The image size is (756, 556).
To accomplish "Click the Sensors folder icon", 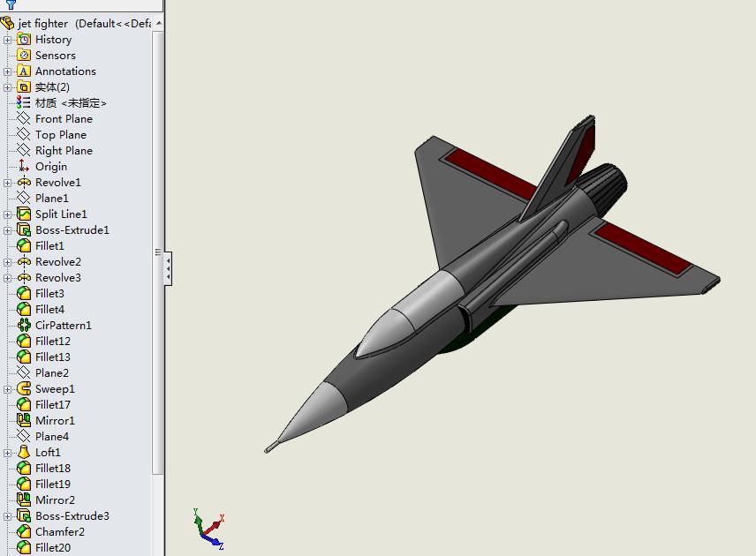I will tap(24, 55).
